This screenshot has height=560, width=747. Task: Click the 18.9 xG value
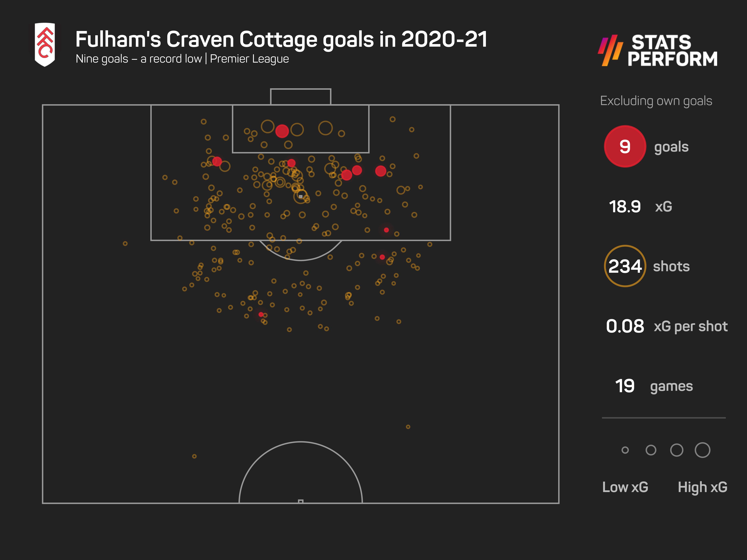[624, 206]
